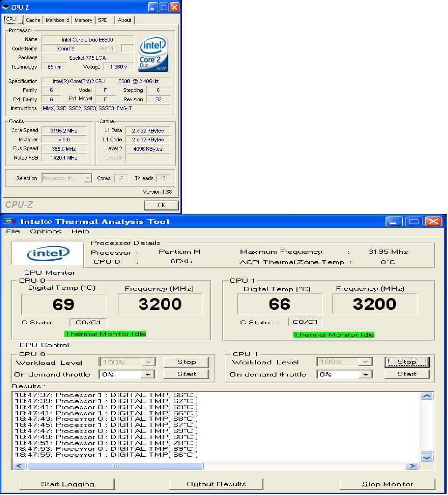Click the Stop Monitor button
448x495 pixels.
[x=387, y=484]
